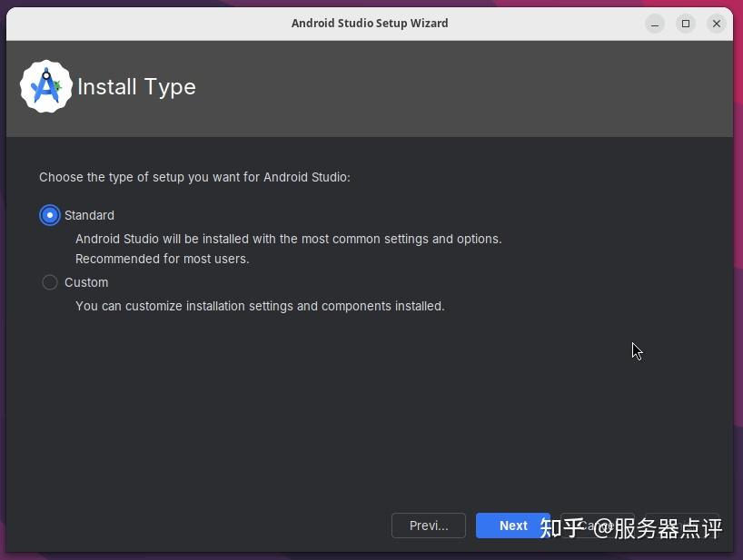This screenshot has width=743, height=560.
Task: Click the Previous button
Action: pos(428,526)
